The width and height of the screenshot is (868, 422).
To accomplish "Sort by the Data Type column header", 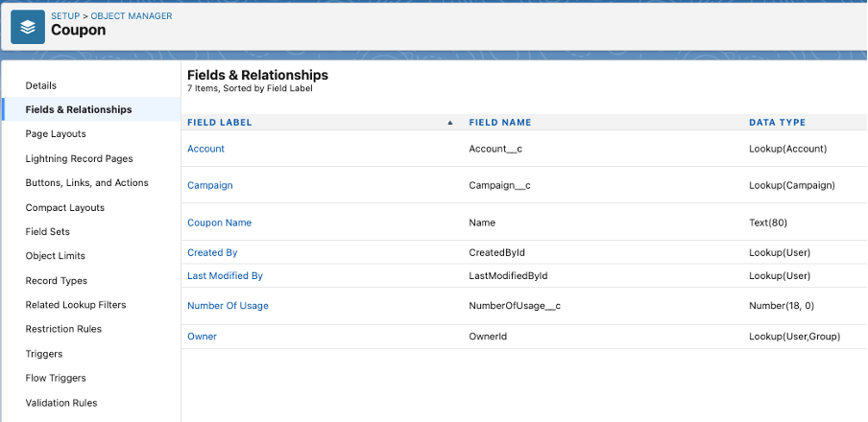I will click(x=777, y=122).
